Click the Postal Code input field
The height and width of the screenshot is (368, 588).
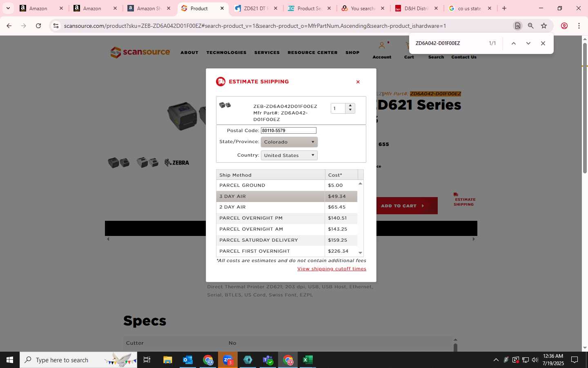point(289,130)
